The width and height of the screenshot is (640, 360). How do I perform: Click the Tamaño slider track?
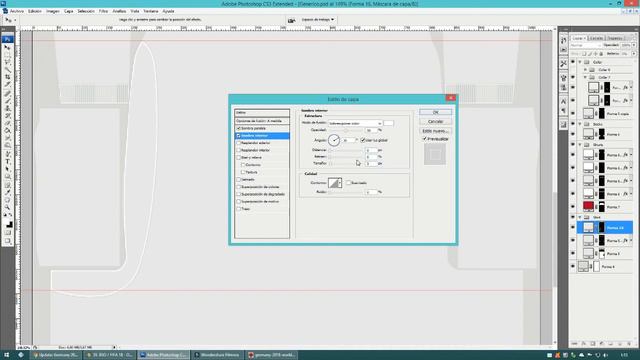click(346, 164)
